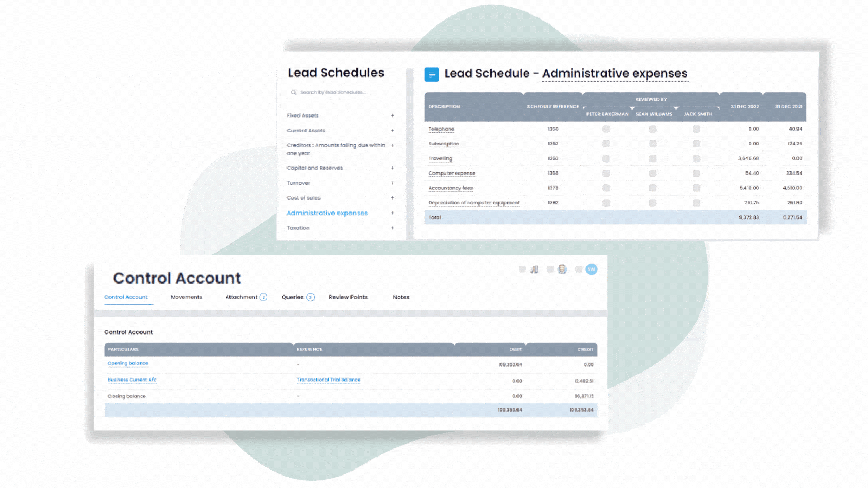Click the first reviewer avatar in Control Account

click(534, 269)
